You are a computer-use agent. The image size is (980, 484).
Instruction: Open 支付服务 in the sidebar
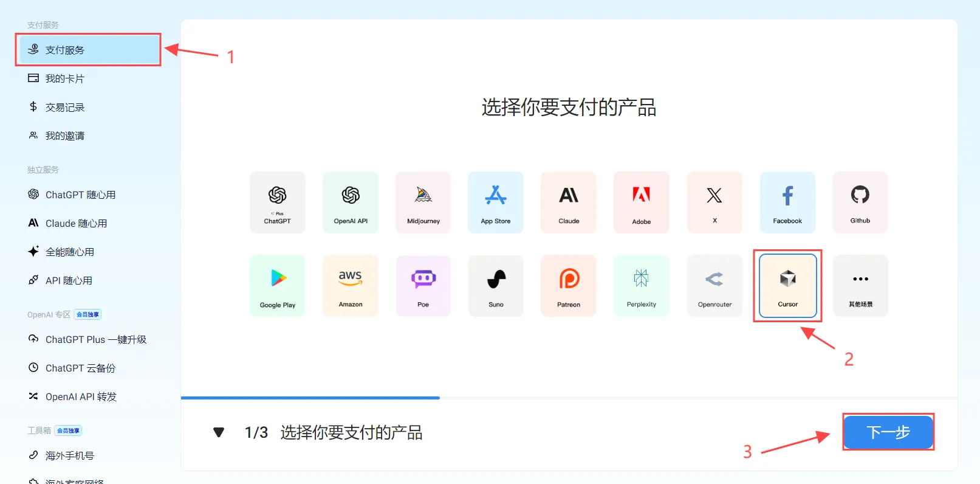pyautogui.click(x=89, y=50)
